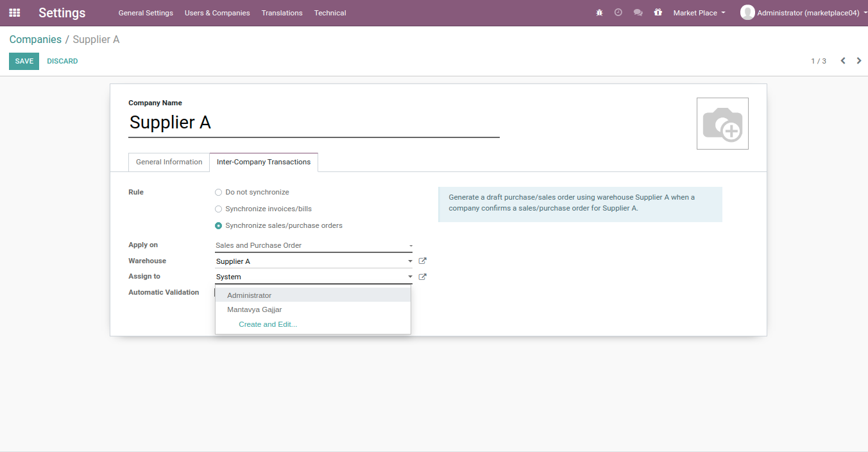Image resolution: width=868 pixels, height=452 pixels.
Task: Go to previous record arrow
Action: point(843,61)
